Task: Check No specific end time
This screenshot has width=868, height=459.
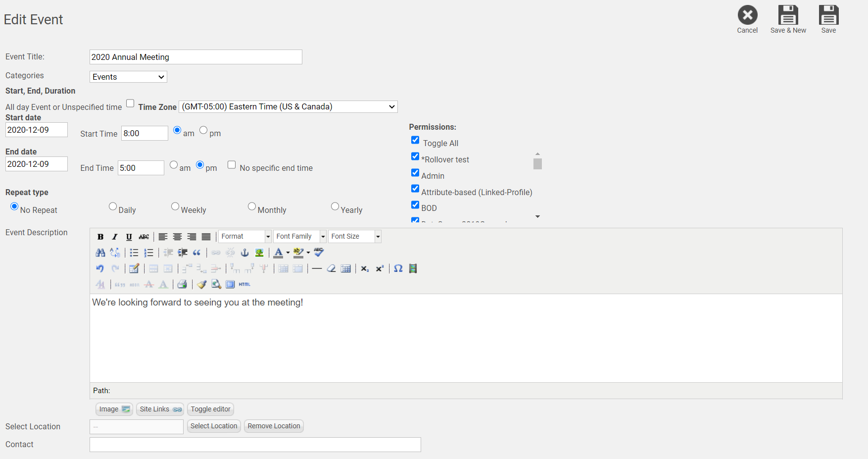Action: coord(232,165)
